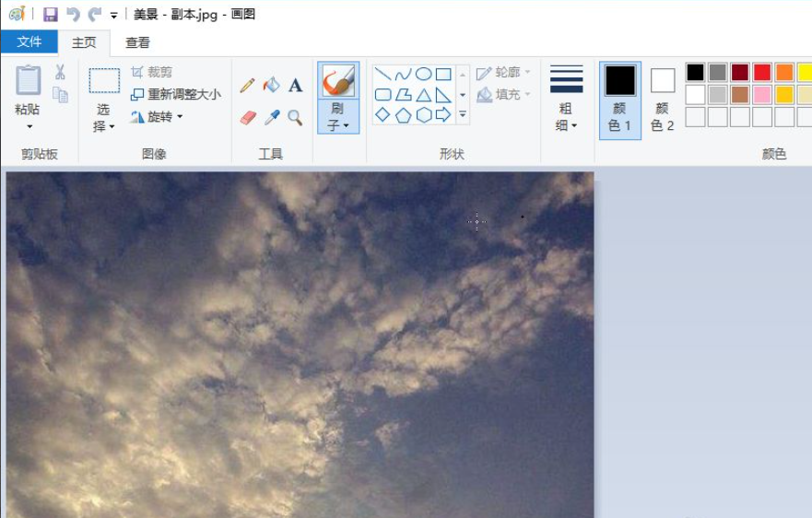This screenshot has height=518, width=812.
Task: Expand the 粗细 line thickness dropdown
Action: (x=566, y=118)
